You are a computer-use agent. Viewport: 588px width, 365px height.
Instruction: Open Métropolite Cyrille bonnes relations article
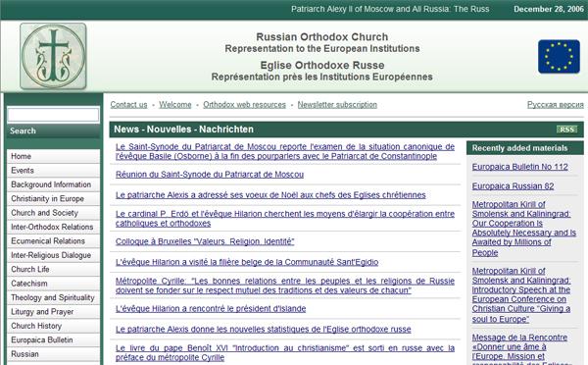tap(285, 286)
